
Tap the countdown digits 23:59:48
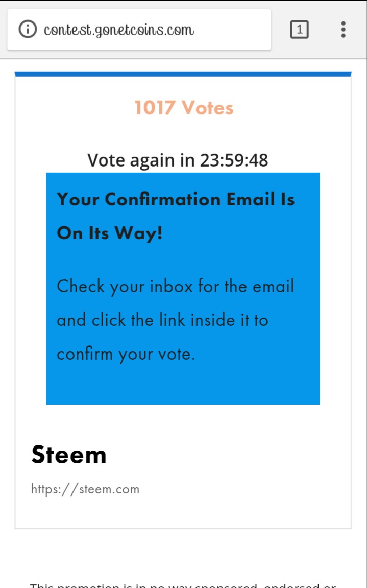coord(234,160)
